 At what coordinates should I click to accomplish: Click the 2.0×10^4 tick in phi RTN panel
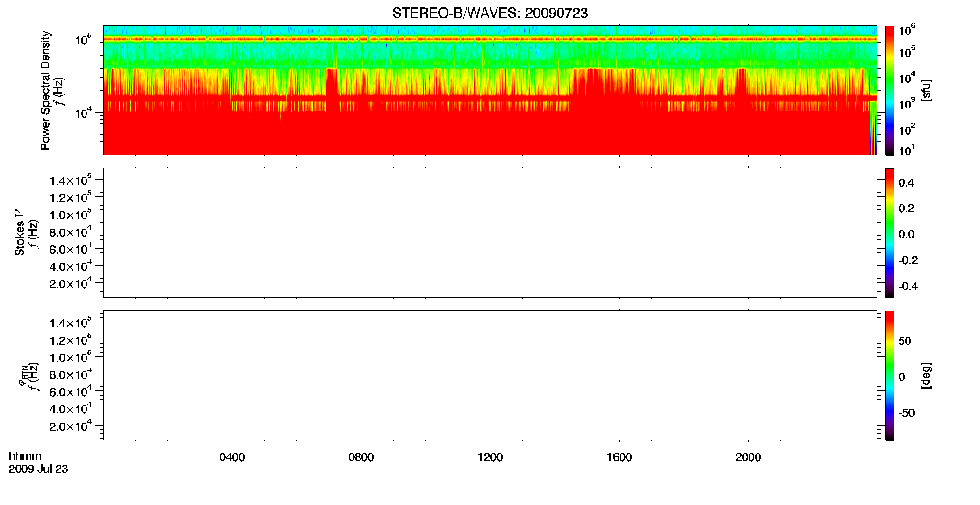pos(71,425)
